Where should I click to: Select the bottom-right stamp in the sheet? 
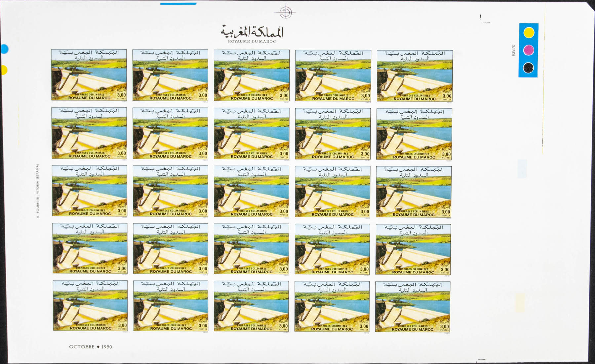(413, 307)
